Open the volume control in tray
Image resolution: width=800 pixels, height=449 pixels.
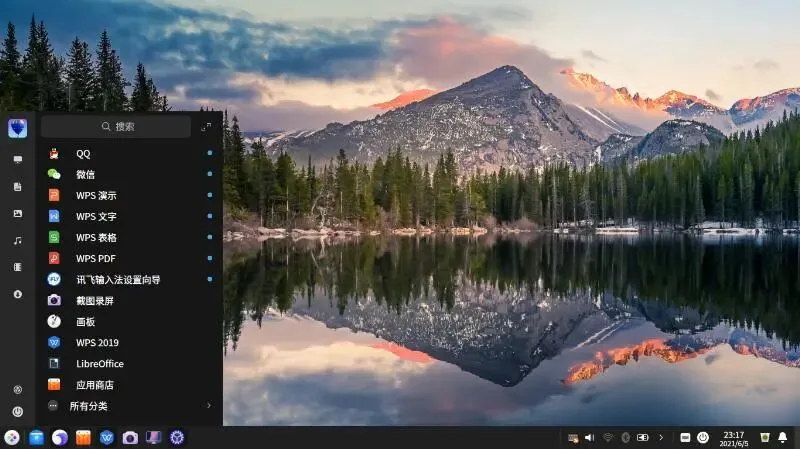tap(590, 438)
